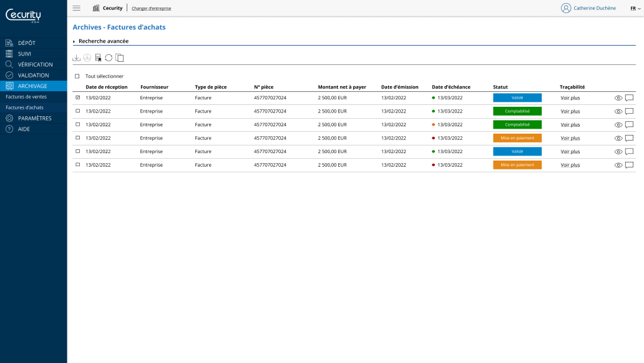This screenshot has width=644, height=363.
Task: Click the copy/duplicate pages toolbar icon
Action: pyautogui.click(x=120, y=58)
